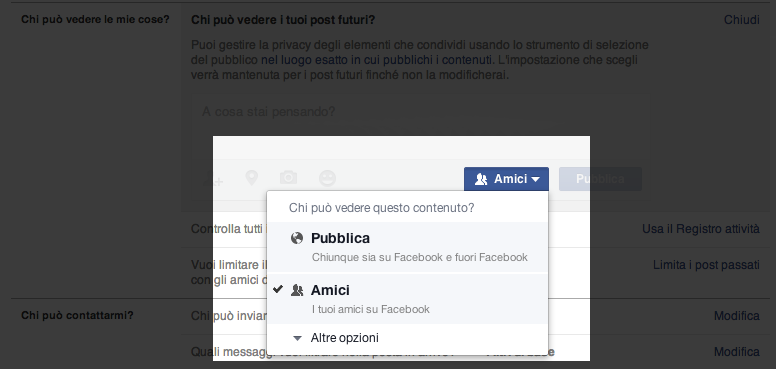This screenshot has width=776, height=369.
Task: Click 'Chi può vedere le mie cose?' section label
Action: click(x=95, y=19)
